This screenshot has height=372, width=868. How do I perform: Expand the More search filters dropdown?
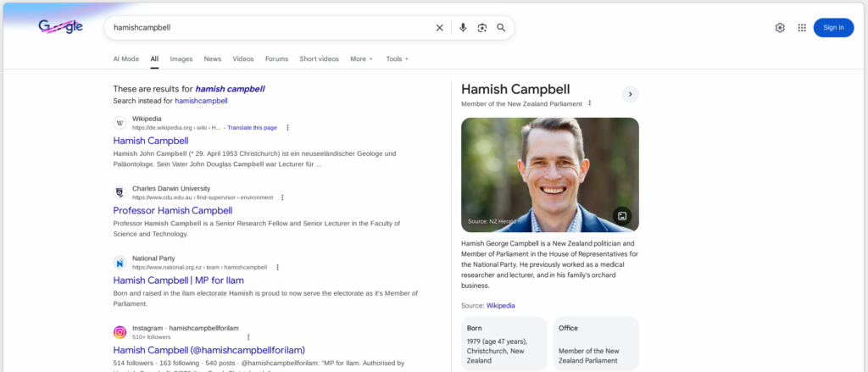click(360, 59)
